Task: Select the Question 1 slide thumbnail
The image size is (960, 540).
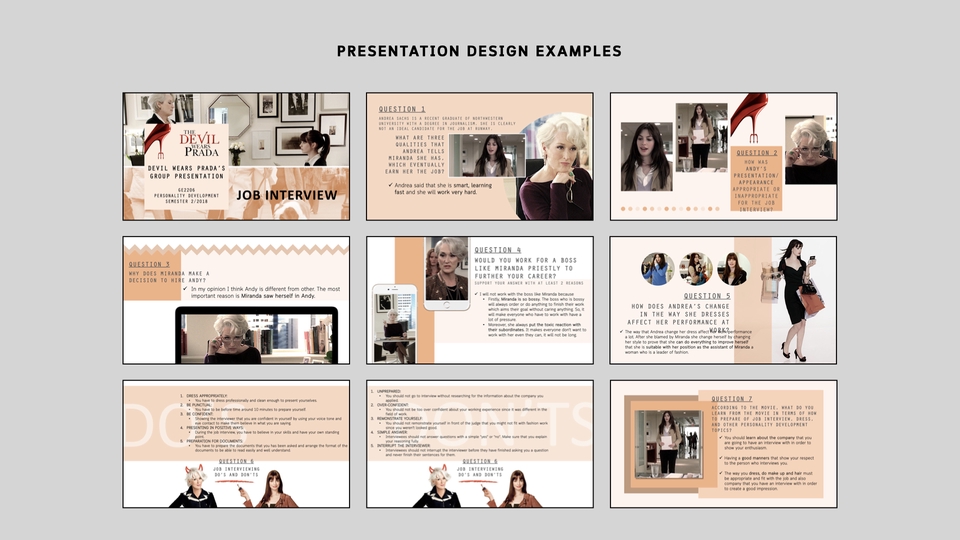Action: (480, 156)
